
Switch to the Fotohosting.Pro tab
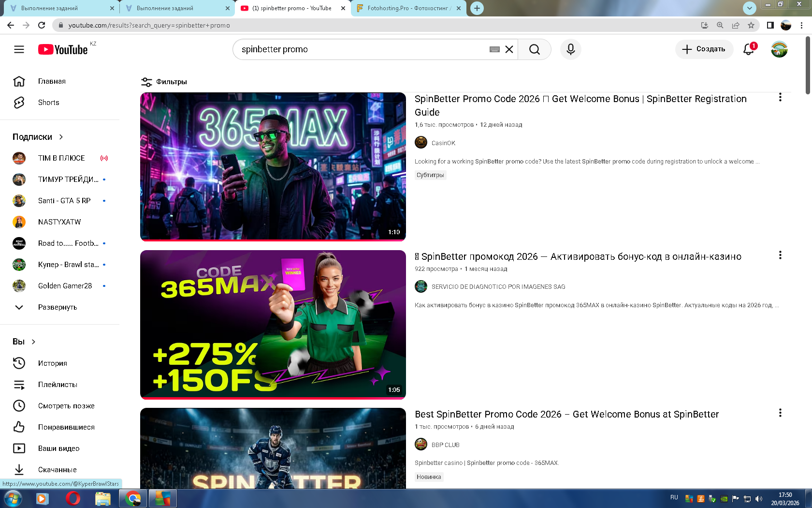(409, 8)
